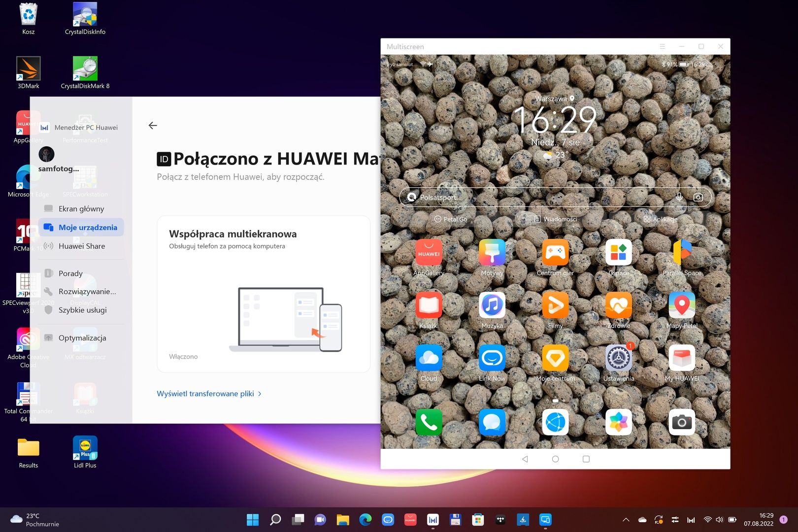Open the green Phone dialer in dock
798x532 pixels.
pos(429,422)
